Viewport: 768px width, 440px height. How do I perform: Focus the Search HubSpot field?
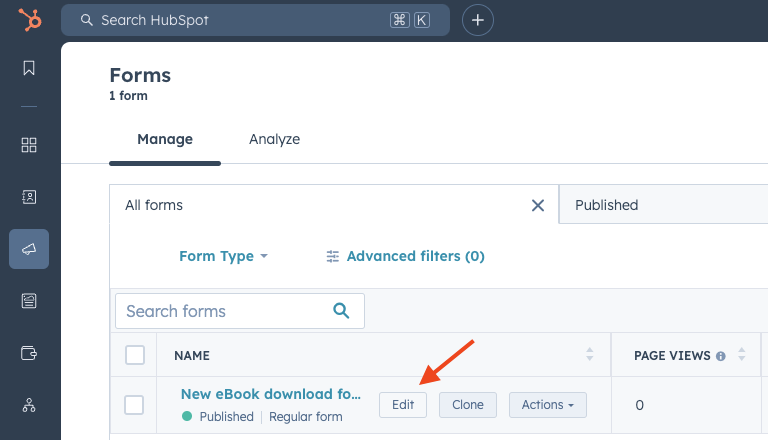click(x=255, y=20)
